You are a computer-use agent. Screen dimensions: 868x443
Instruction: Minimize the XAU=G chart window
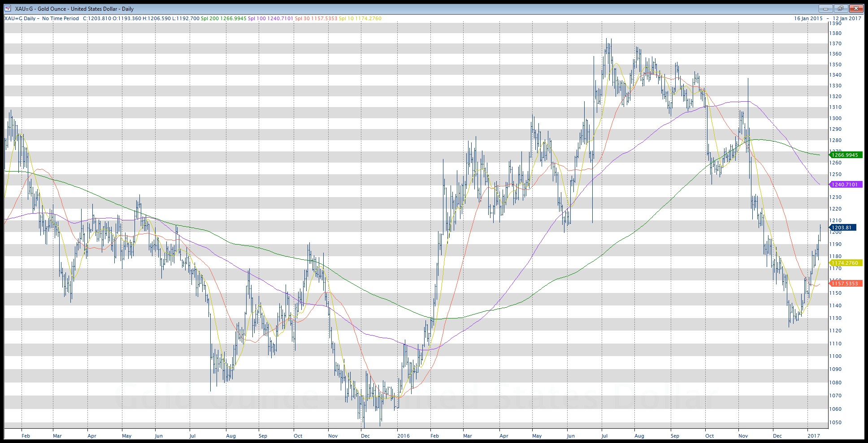pyautogui.click(x=825, y=9)
